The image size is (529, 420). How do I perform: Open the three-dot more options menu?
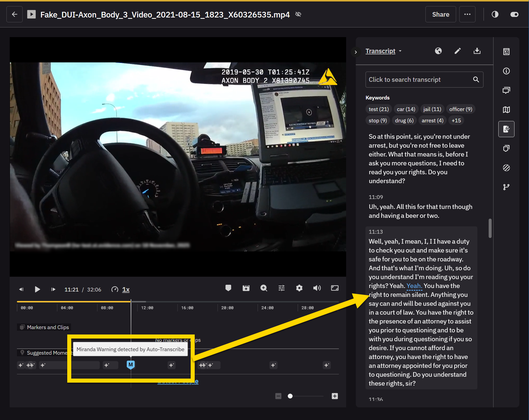pyautogui.click(x=467, y=14)
